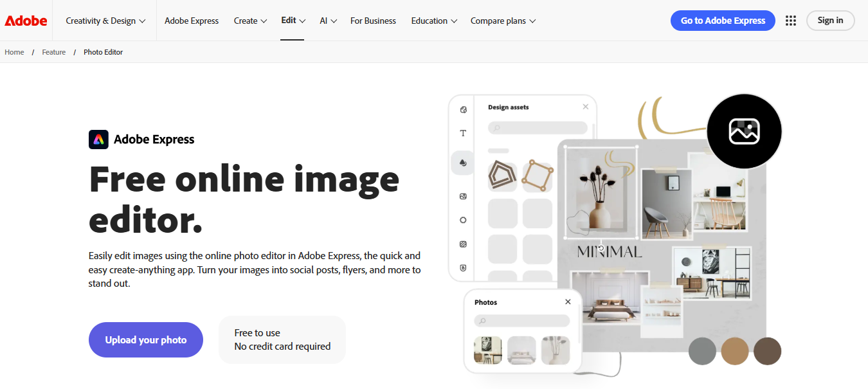Click the patterned overlay icon in the sidebar
The width and height of the screenshot is (868, 389).
click(462, 244)
